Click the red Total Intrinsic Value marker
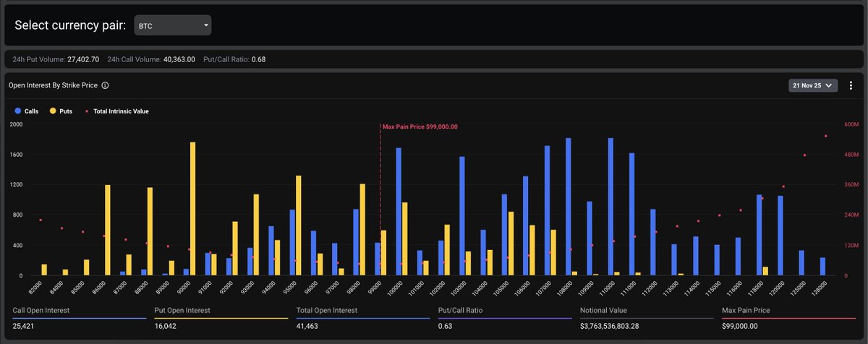 tap(88, 111)
